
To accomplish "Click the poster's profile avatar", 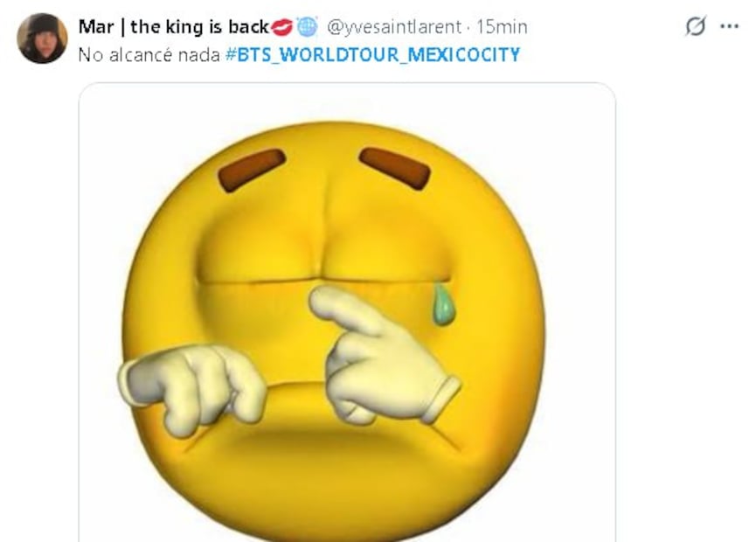I will tap(42, 38).
